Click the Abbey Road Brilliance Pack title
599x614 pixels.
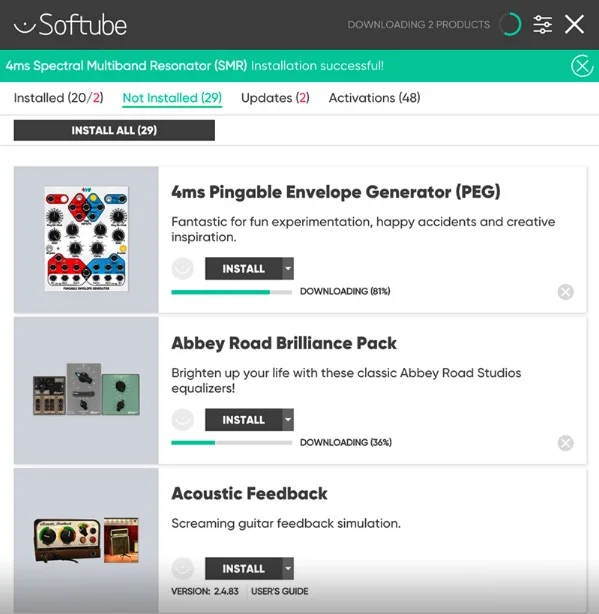tap(284, 343)
